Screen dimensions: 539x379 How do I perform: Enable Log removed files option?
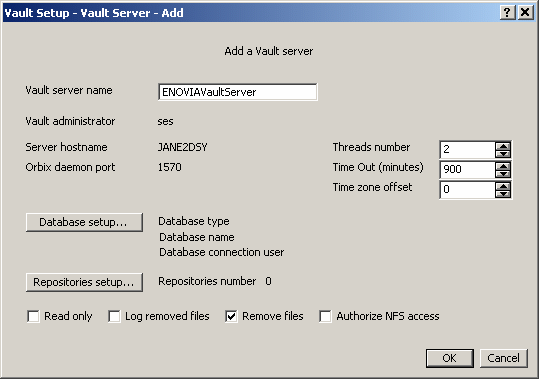[x=114, y=316]
